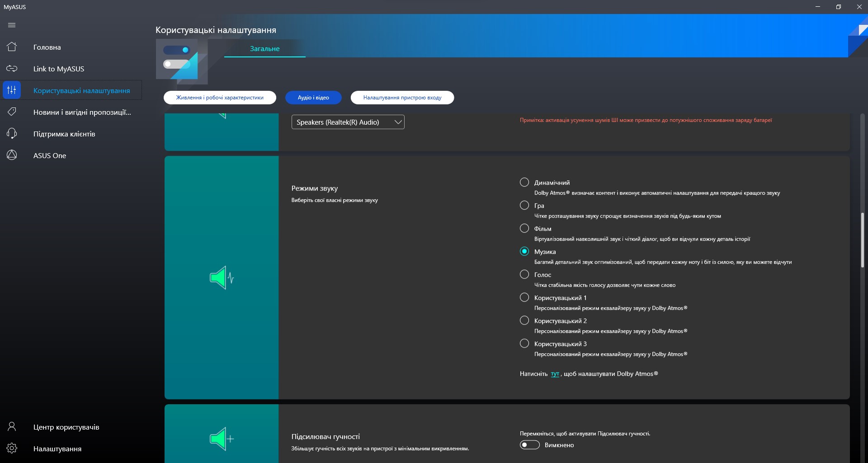Enable the Підсилювач гучності toggle switch
The height and width of the screenshot is (463, 868).
tap(530, 445)
